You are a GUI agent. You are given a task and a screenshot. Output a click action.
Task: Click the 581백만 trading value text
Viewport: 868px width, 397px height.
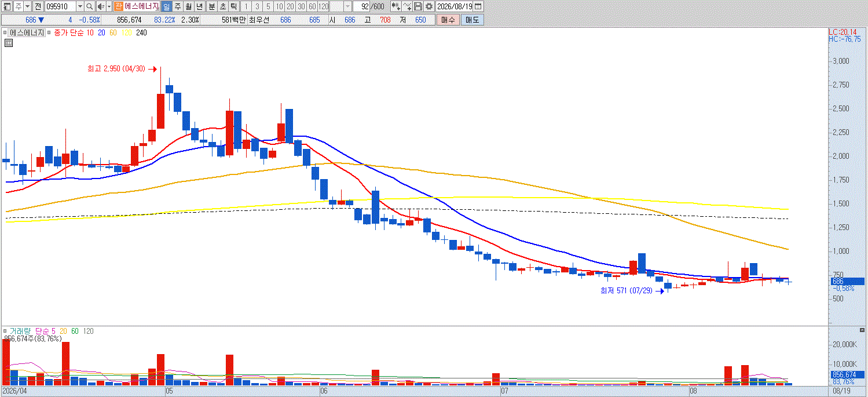tap(234, 20)
